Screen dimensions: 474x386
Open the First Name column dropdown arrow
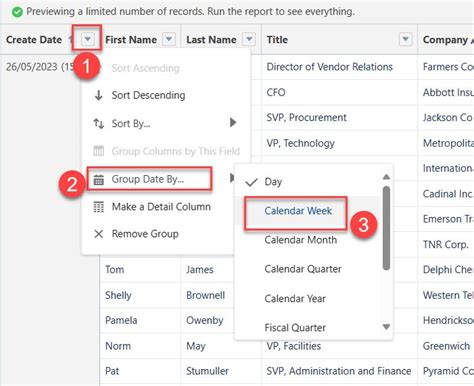point(169,39)
